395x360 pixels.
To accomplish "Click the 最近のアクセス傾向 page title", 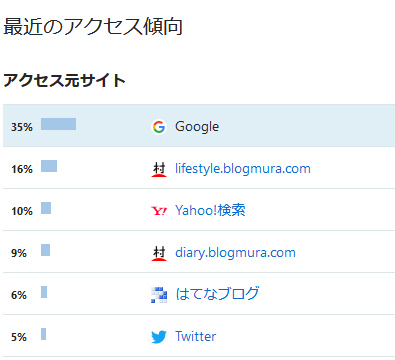I will pyautogui.click(x=93, y=27).
